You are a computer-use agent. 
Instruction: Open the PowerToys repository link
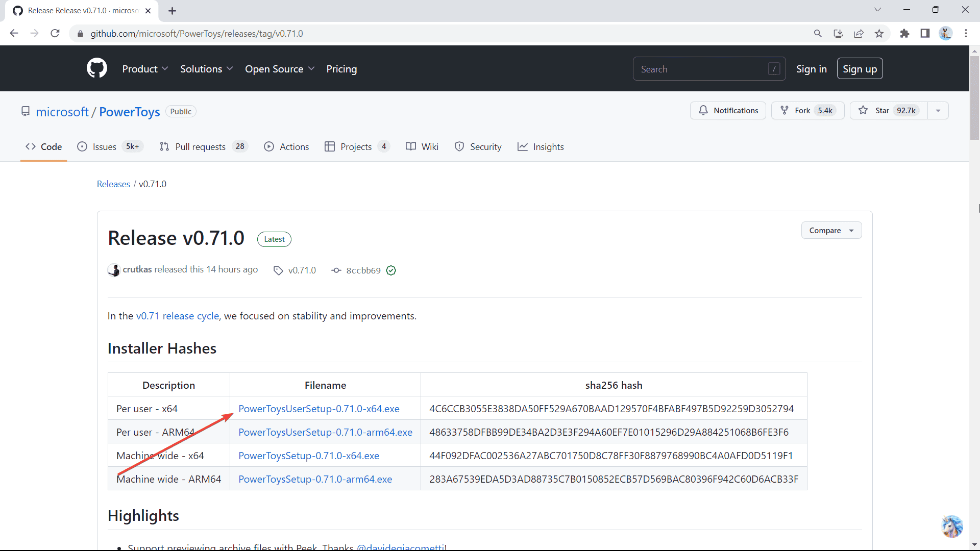click(129, 112)
